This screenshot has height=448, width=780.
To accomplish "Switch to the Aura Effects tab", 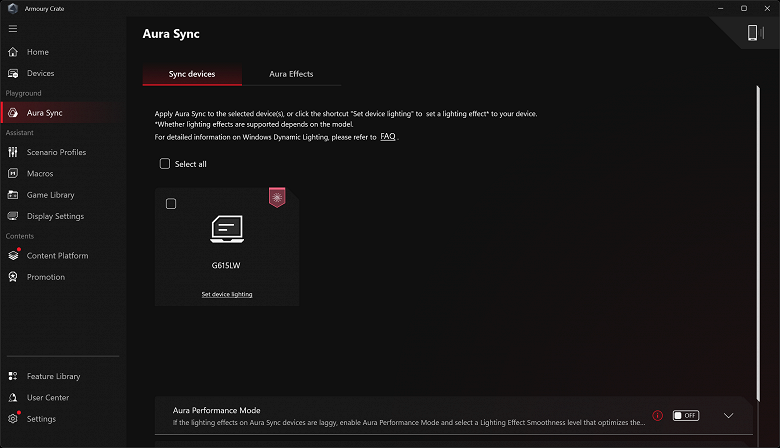I will (x=291, y=74).
